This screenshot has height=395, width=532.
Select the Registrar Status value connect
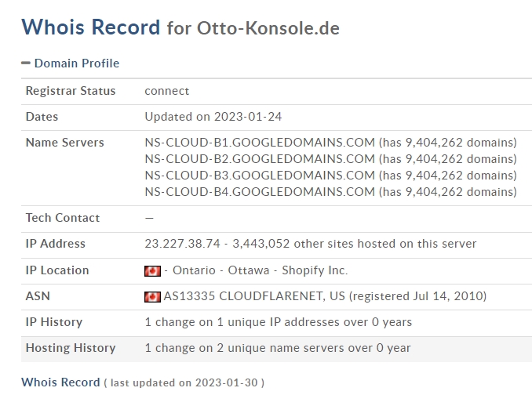pyautogui.click(x=167, y=91)
